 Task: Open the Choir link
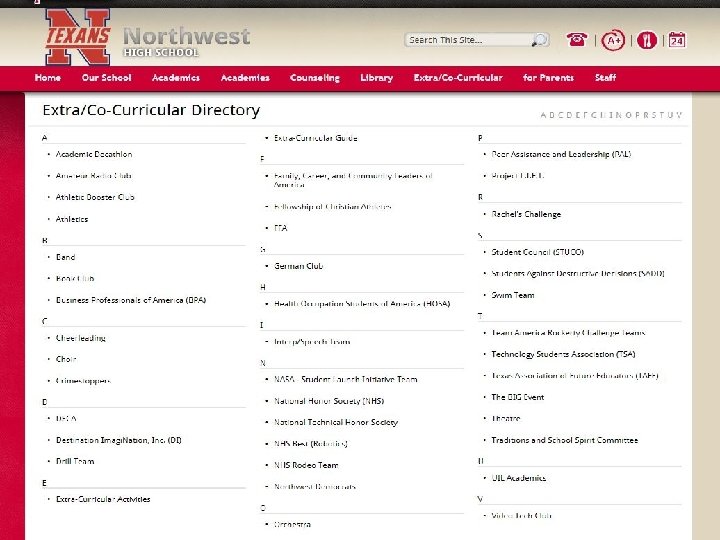66,359
